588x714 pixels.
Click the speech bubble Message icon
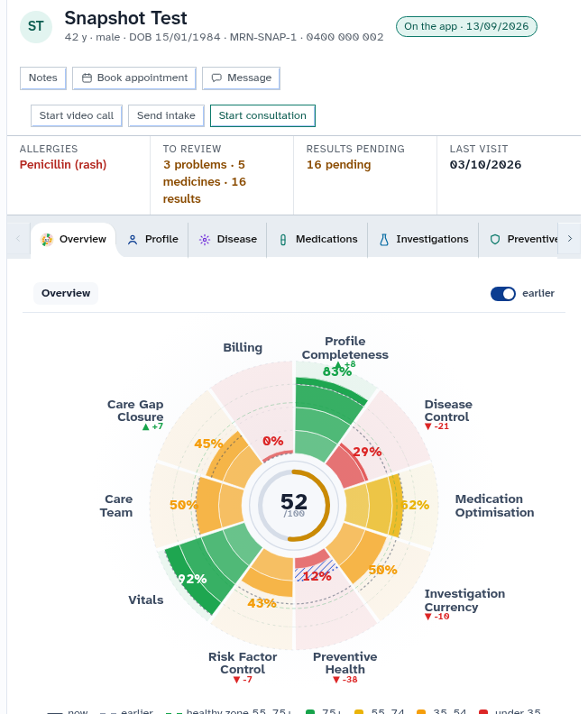tap(216, 78)
